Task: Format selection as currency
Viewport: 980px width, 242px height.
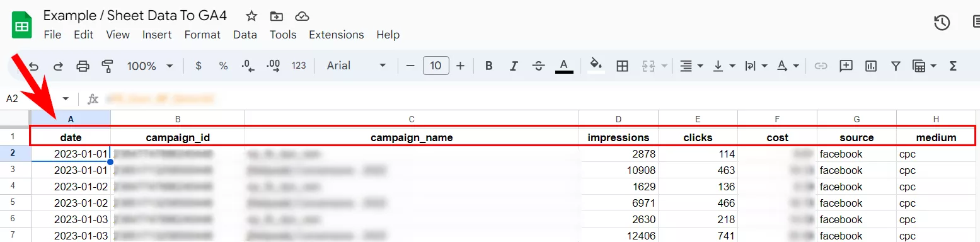Action: pyautogui.click(x=199, y=66)
